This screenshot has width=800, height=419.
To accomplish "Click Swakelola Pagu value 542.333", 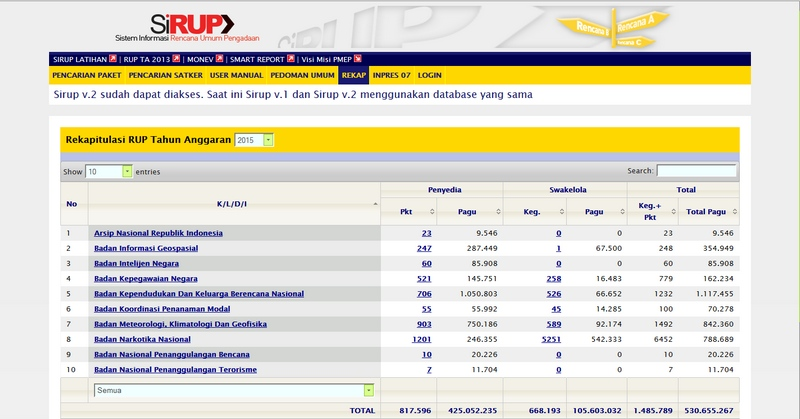I will pos(607,339).
